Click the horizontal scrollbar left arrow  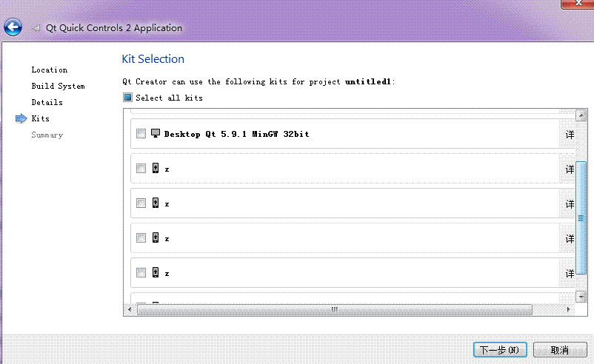(130, 309)
